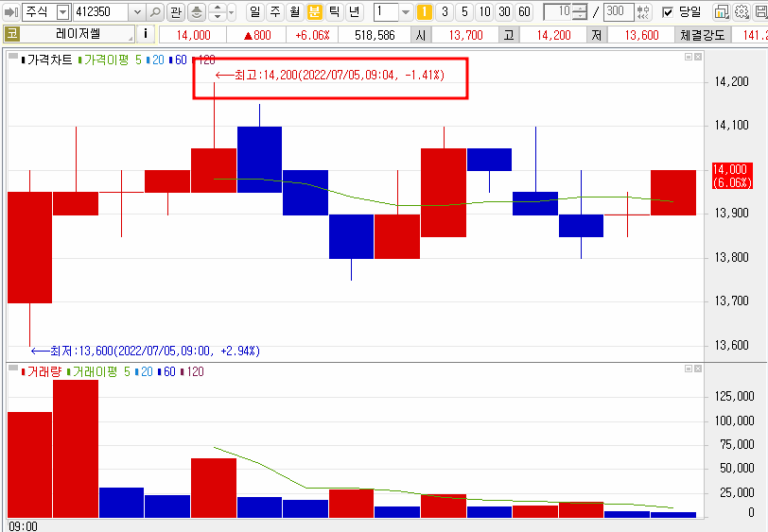Click the 120 legend in volume chart

192,371
